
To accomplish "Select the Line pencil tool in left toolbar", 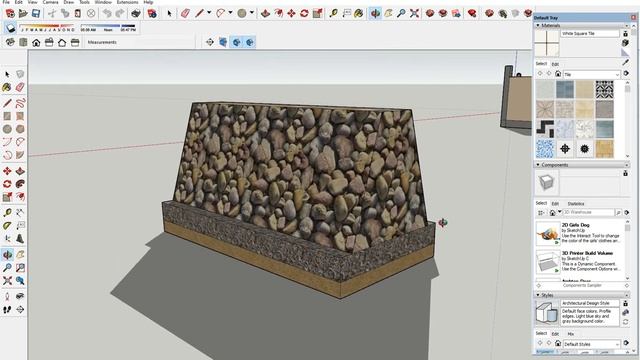I will 7,102.
